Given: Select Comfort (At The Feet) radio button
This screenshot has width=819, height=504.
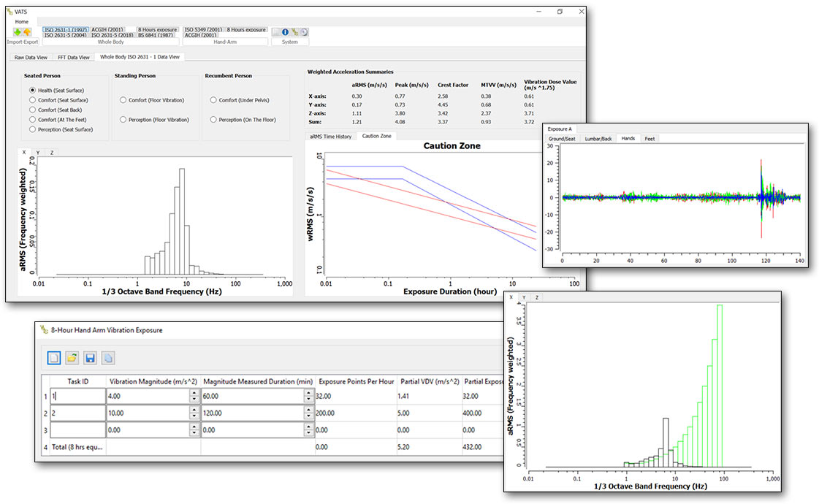Looking at the screenshot, I should (32, 120).
